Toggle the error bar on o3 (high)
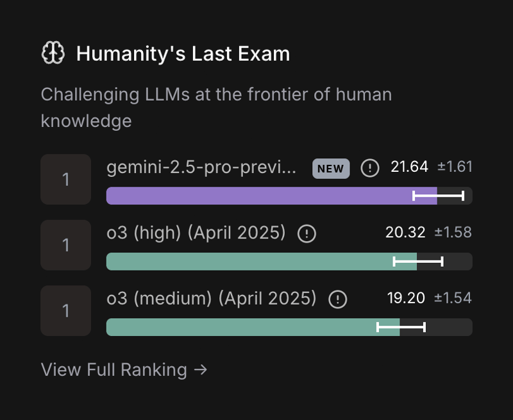The height and width of the screenshot is (420, 513). 417,261
